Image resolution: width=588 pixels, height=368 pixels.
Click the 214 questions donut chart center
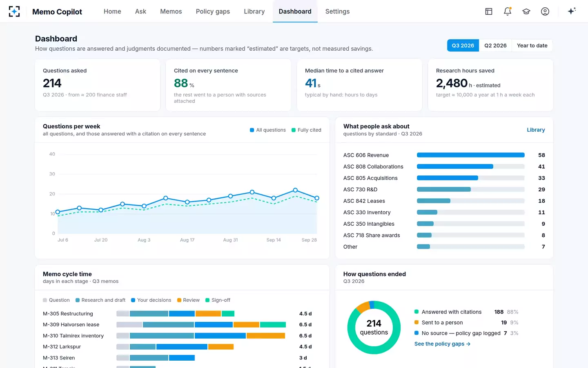[x=374, y=328]
